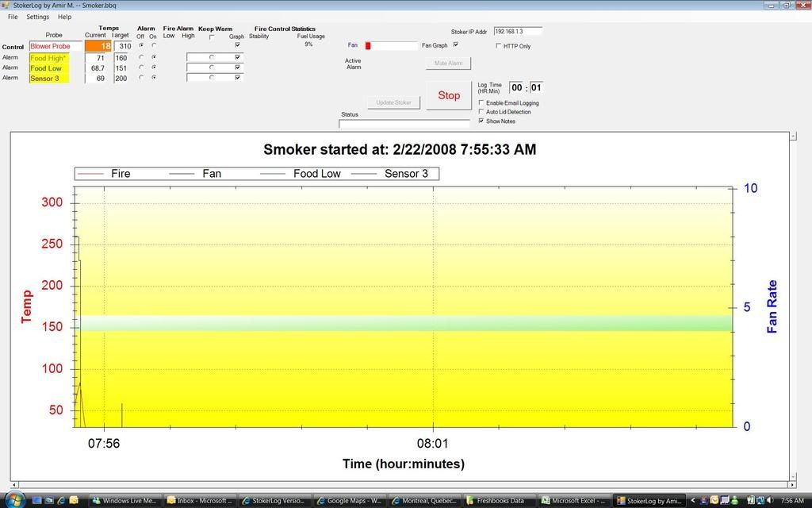Viewport: 812px width, 508px height.
Task: Click the 9% Fuel Usage value
Action: (x=308, y=44)
